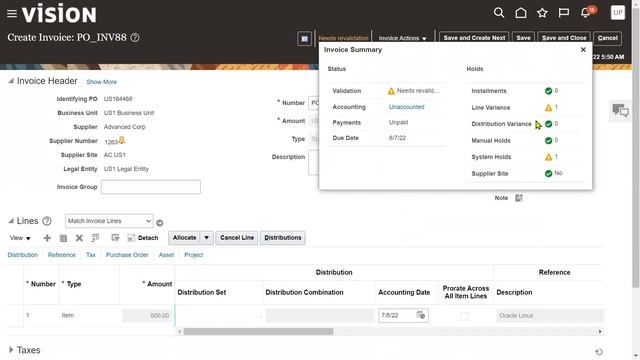This screenshot has width=640, height=360.
Task: Click the freeze columns icon
Action: pos(95,238)
